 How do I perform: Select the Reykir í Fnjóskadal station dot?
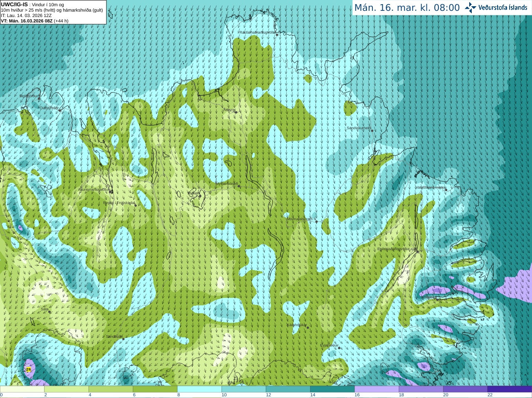click(135, 205)
